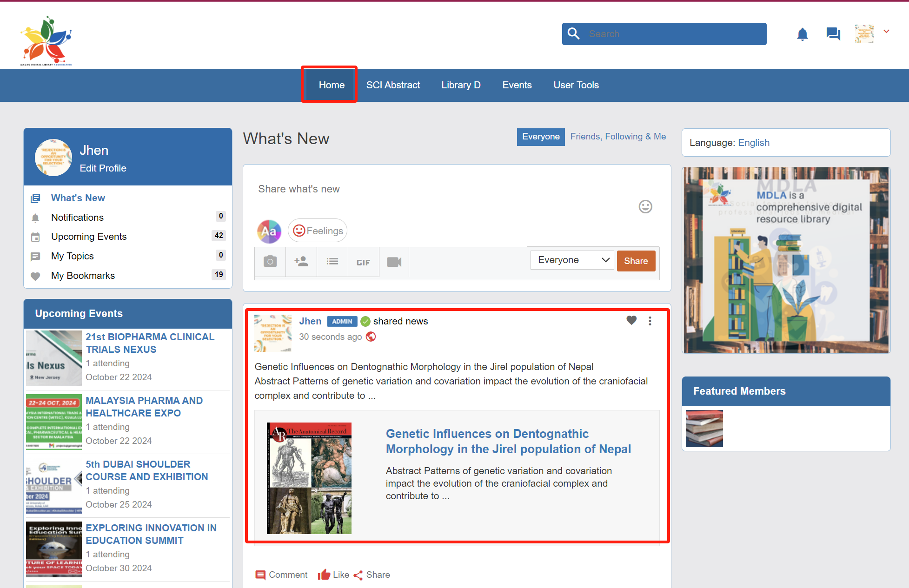
Task: Click the camera photo upload icon
Action: (x=270, y=262)
